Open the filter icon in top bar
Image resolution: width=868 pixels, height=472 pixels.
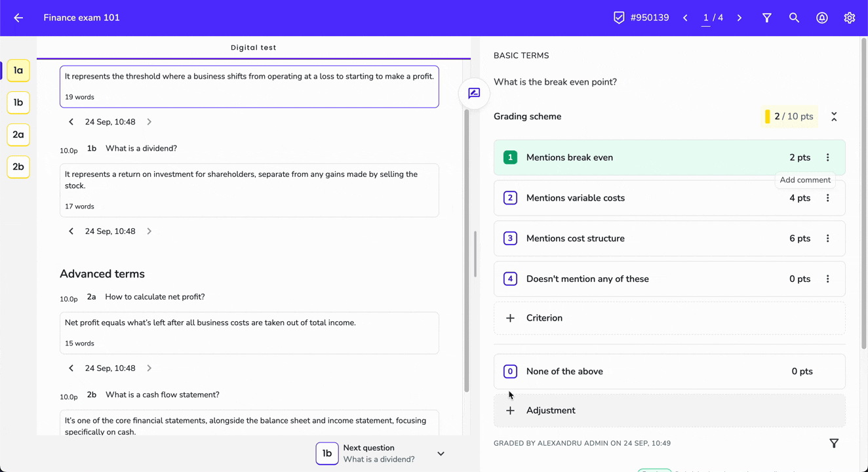(766, 18)
